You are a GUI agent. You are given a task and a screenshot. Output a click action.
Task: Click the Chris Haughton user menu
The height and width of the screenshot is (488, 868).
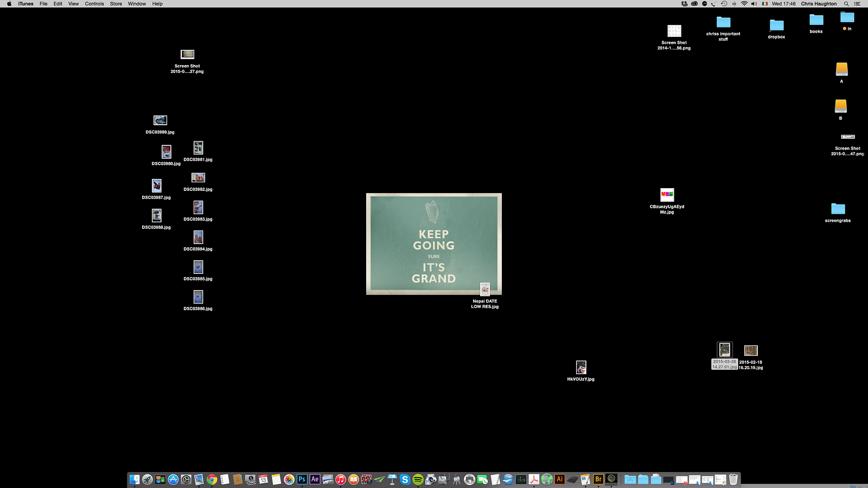(819, 4)
